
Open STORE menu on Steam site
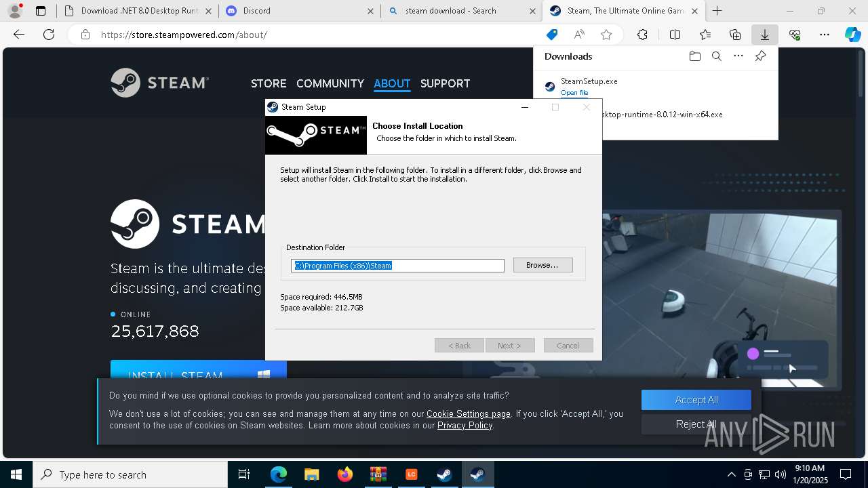[x=269, y=83]
